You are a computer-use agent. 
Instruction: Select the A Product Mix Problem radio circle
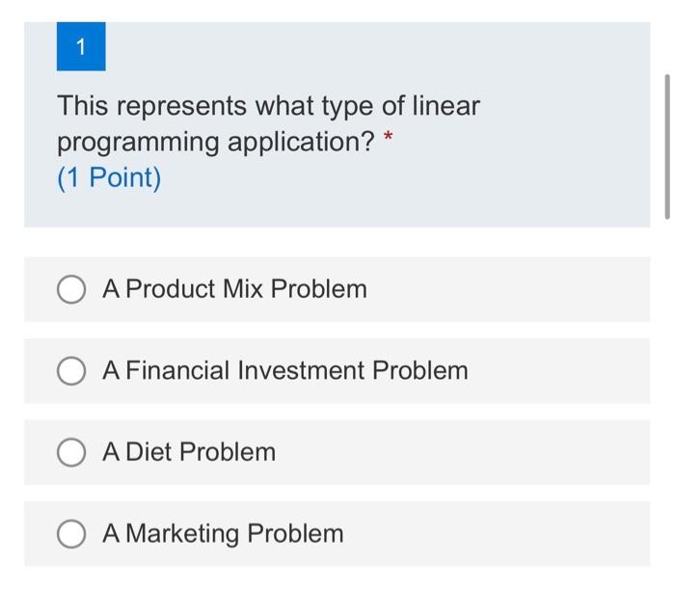pyautogui.click(x=71, y=289)
